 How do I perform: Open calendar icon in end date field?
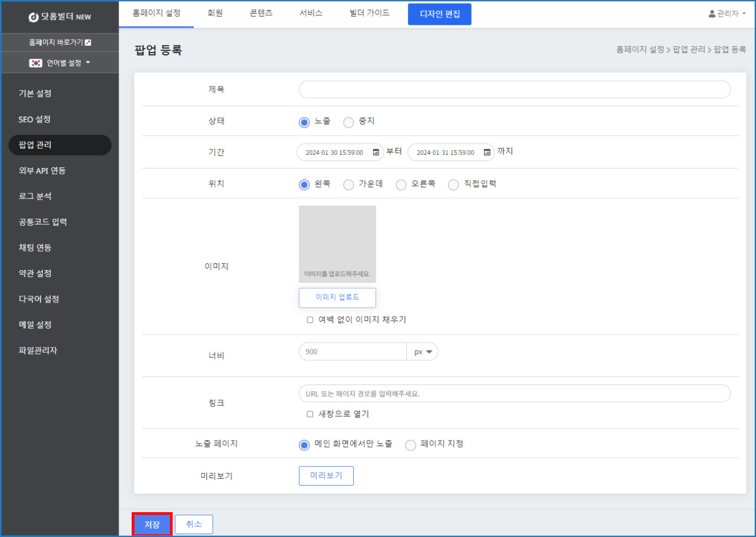coord(486,153)
